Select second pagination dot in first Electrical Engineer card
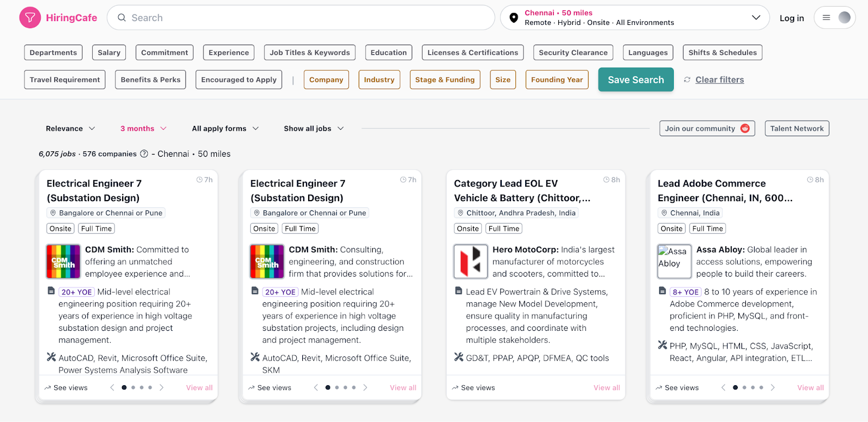 tap(133, 388)
